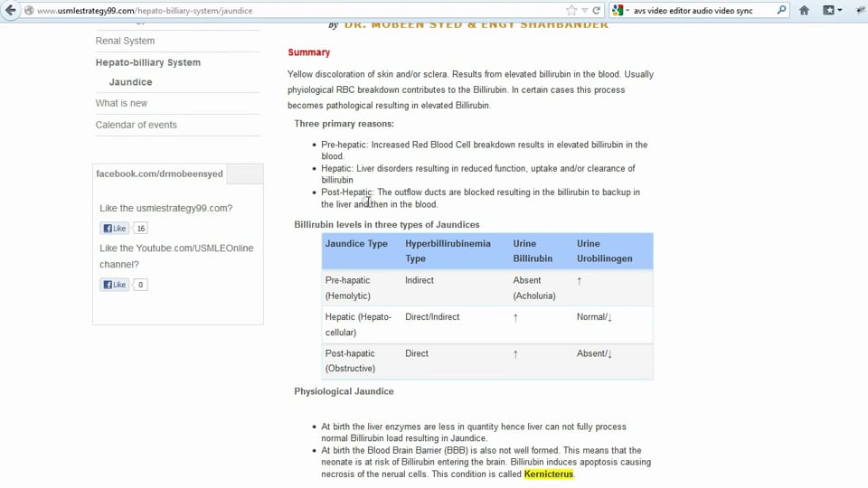Open the search engine selector dropdown
Viewport: 868px width, 488px height.
(x=621, y=11)
